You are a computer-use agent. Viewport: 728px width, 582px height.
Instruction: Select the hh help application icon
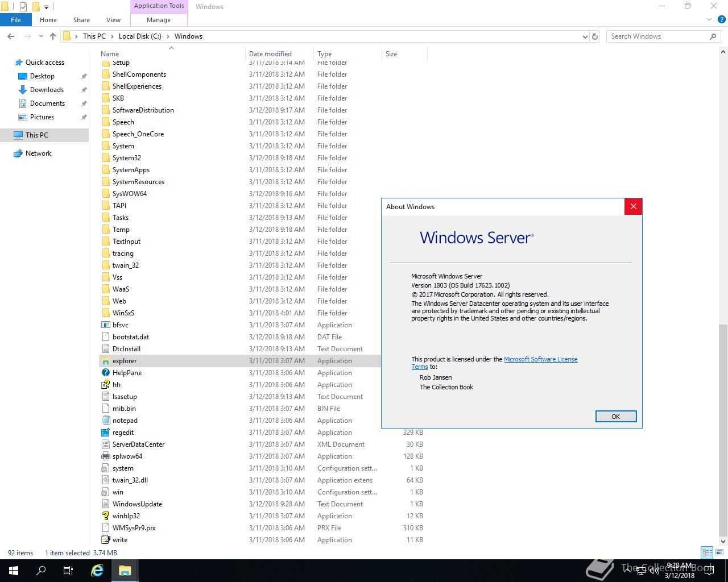click(105, 385)
